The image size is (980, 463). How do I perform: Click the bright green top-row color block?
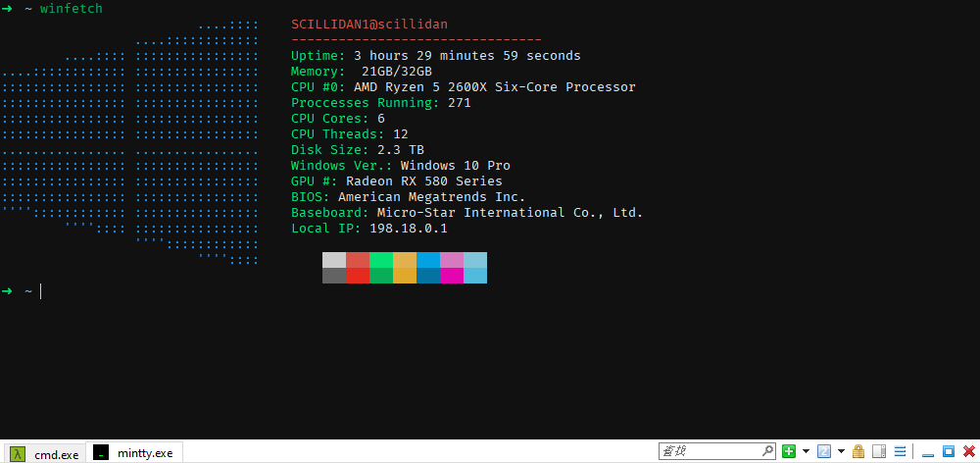pyautogui.click(x=381, y=260)
